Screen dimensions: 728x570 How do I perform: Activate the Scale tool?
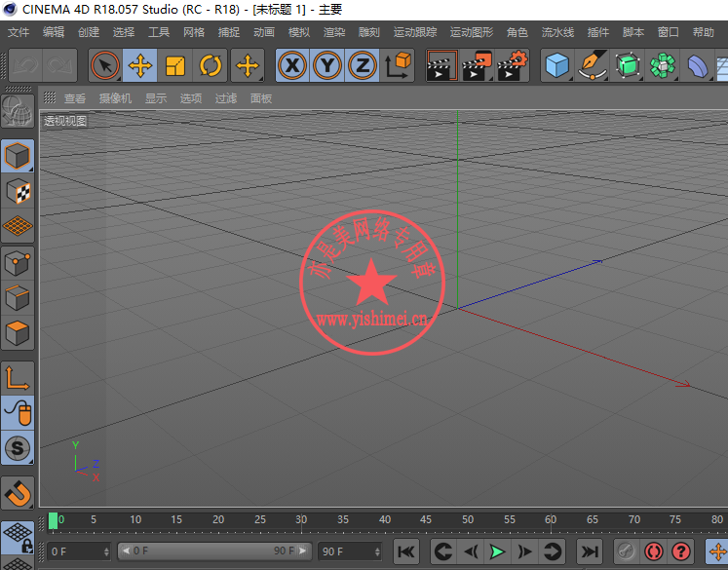(175, 65)
